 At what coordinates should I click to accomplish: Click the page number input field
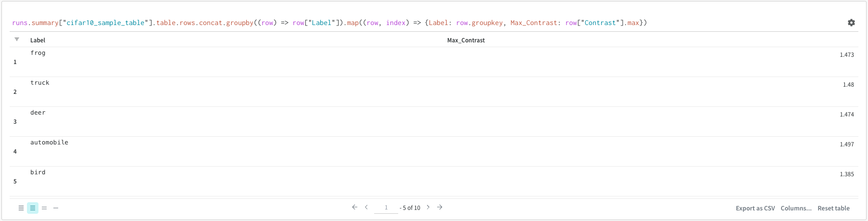386,208
